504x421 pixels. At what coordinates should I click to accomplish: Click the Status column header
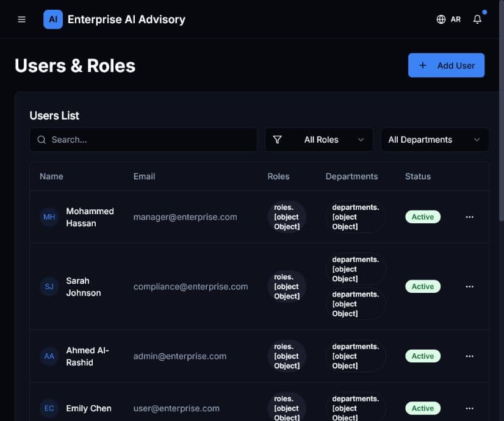[x=418, y=176]
